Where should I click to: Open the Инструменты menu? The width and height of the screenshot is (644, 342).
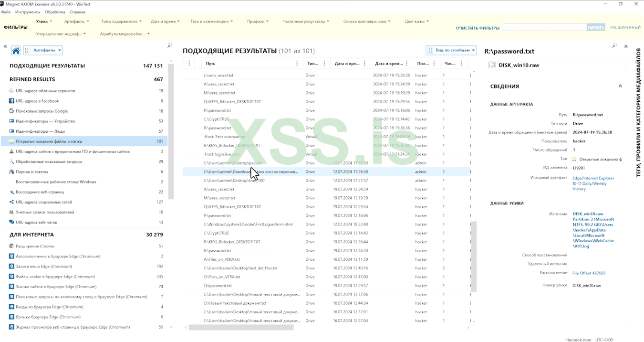[28, 12]
